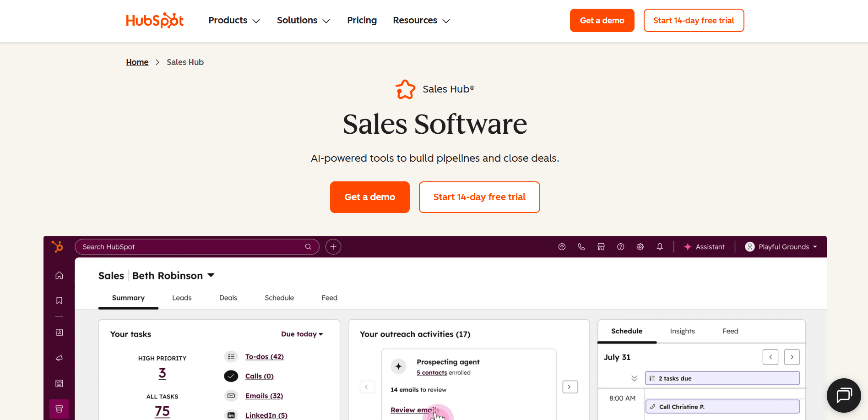Select Feed tab in right panel
The height and width of the screenshot is (420, 868).
coord(730,331)
